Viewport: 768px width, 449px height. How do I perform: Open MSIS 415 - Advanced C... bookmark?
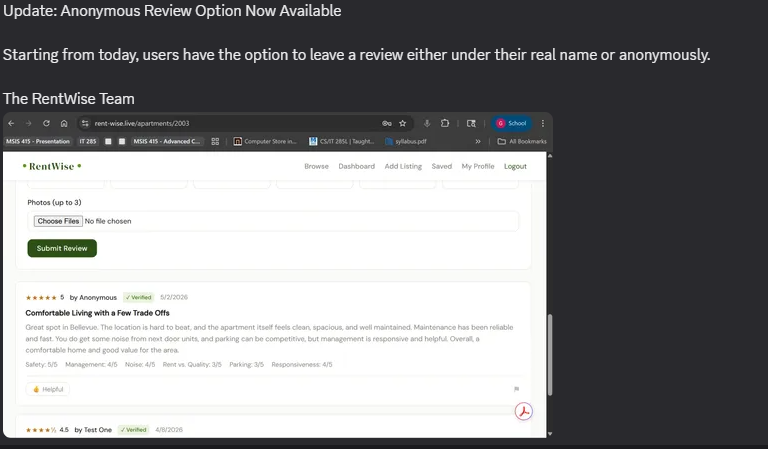click(x=167, y=142)
